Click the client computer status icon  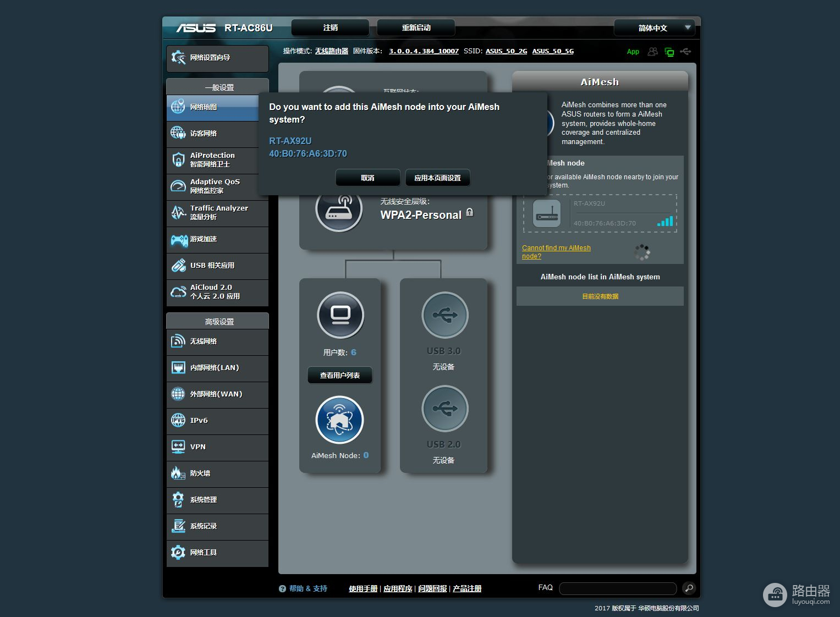[341, 315]
